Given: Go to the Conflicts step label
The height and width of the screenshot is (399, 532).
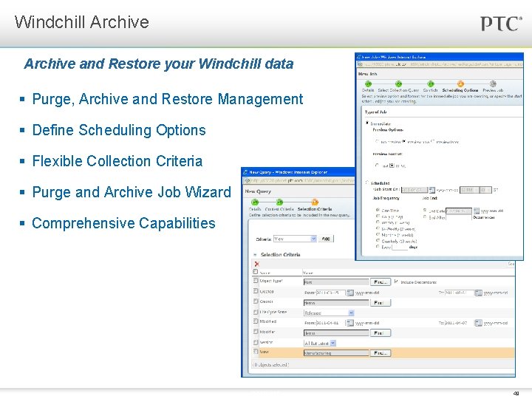Looking at the screenshot, I should point(430,90).
